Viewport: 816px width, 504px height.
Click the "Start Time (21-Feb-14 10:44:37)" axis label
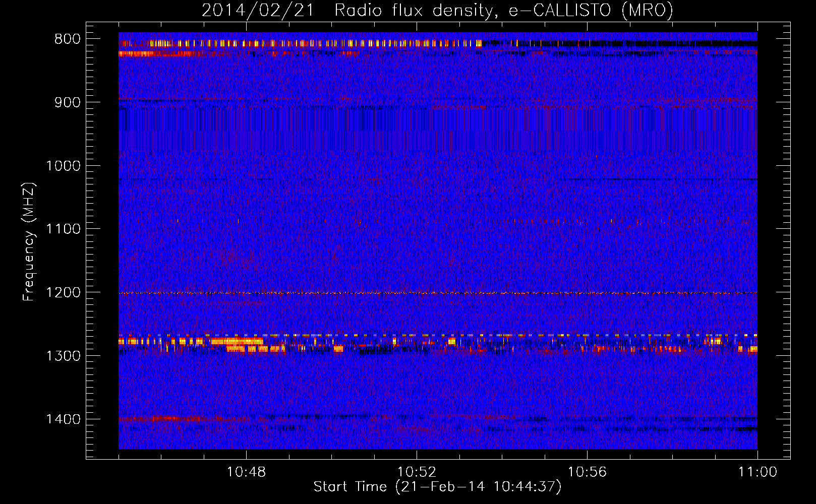(437, 487)
